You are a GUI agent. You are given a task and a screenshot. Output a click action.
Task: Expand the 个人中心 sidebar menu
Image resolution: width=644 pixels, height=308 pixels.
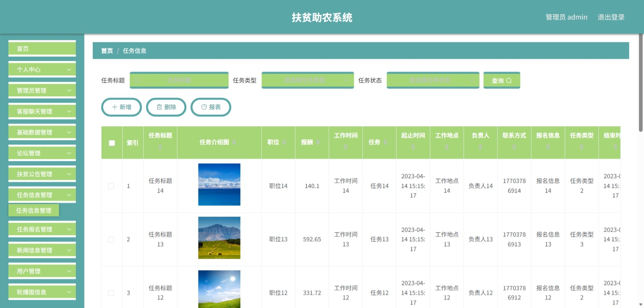pos(42,69)
